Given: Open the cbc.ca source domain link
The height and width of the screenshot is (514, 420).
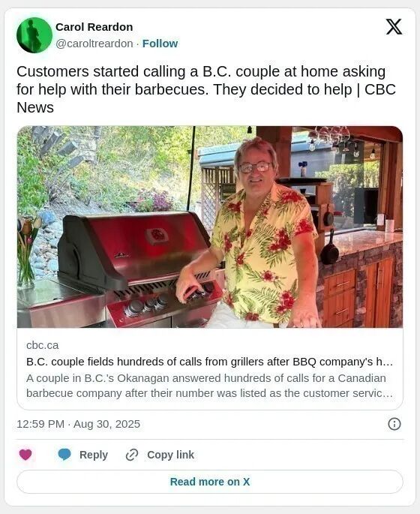Looking at the screenshot, I should [42, 345].
